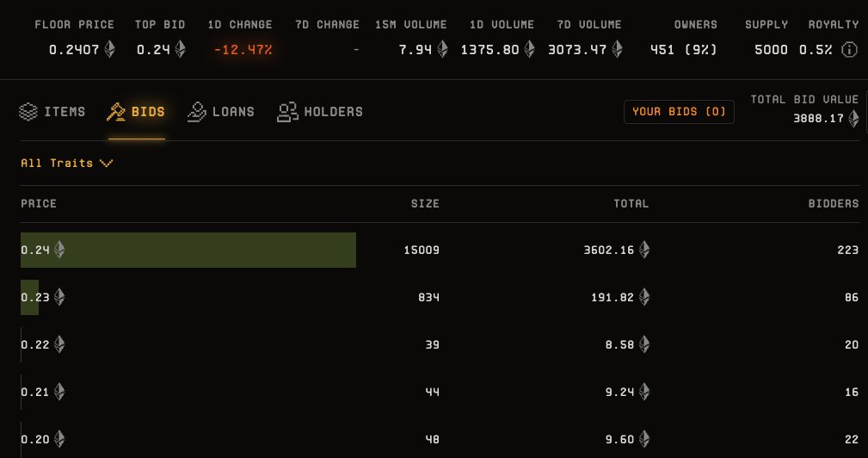Click the 0.21 price value

pos(35,392)
